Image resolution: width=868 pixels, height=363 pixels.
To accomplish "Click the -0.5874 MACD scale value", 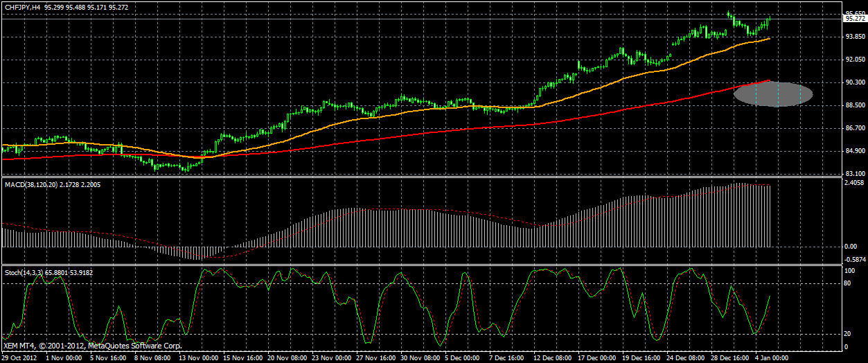I will [x=853, y=260].
